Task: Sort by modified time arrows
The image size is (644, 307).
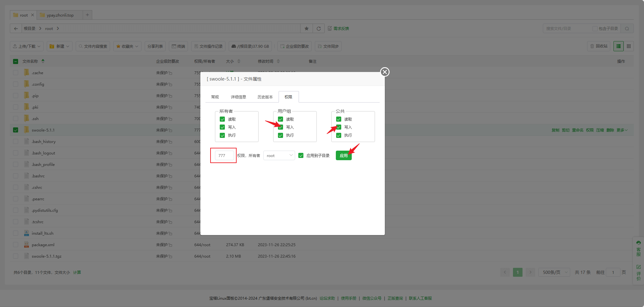Action: 278,61
